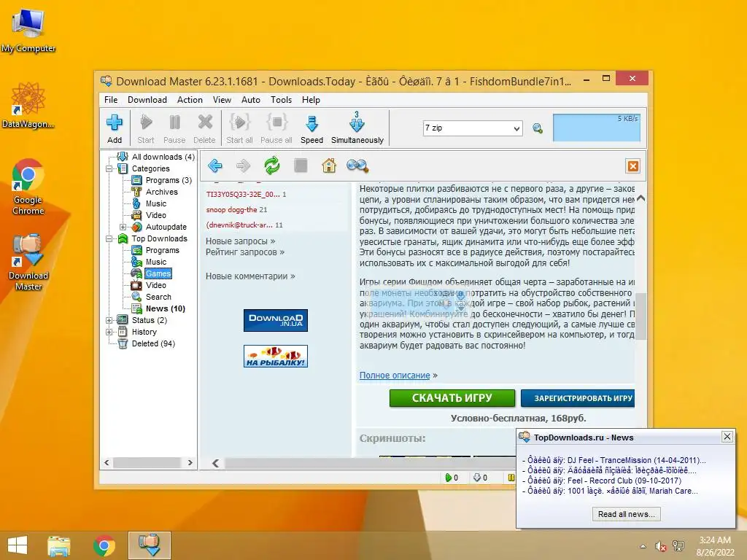Click the Add download toolbar button
Screen dimensions: 747x560
click(115, 128)
